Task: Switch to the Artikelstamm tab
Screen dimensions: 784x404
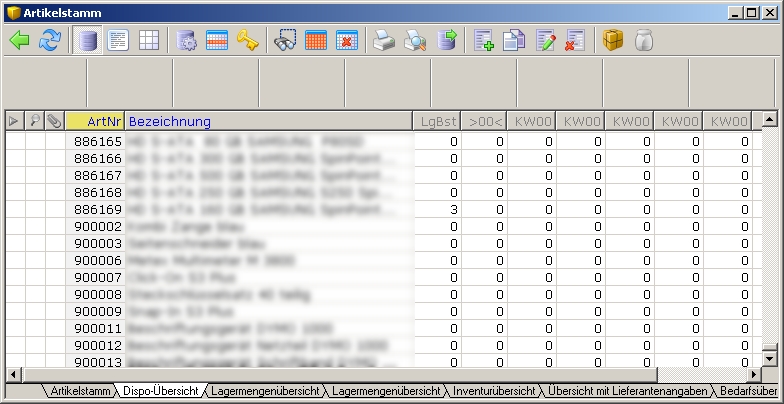Action: 81,391
